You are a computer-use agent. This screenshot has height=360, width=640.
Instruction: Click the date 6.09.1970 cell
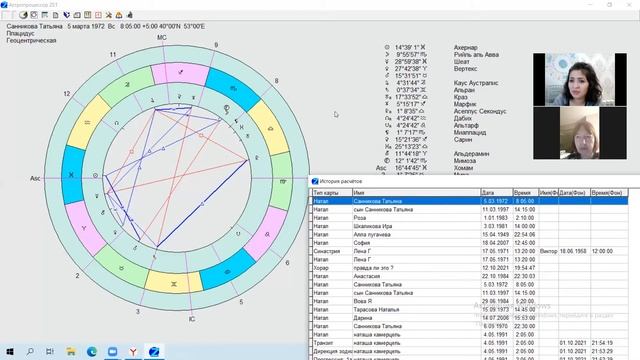pyautogui.click(x=496, y=327)
